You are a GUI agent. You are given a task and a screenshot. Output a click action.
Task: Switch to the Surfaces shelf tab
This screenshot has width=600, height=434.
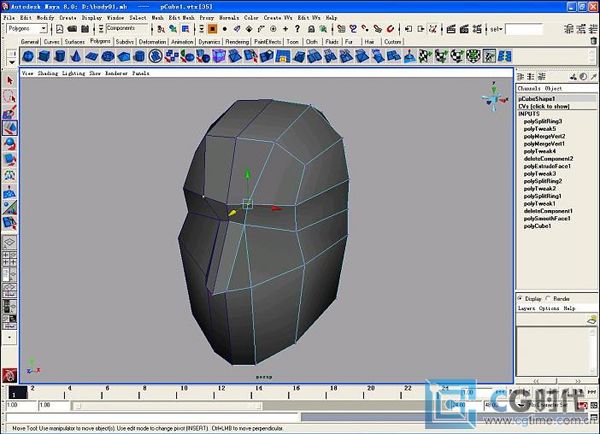coord(75,41)
